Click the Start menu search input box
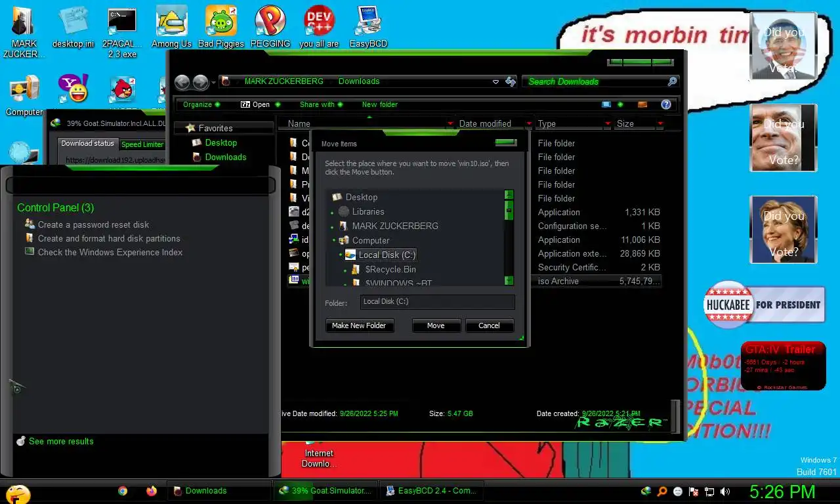The height and width of the screenshot is (504, 840). (x=140, y=186)
